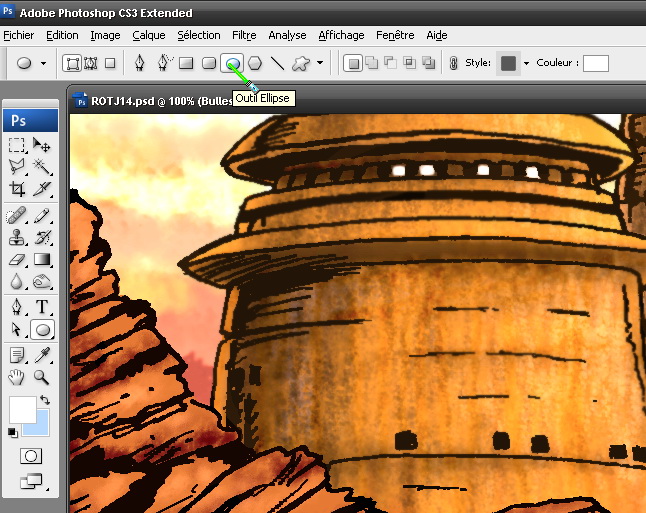Swap foreground and background colors
This screenshot has height=513, width=646.
(45, 400)
